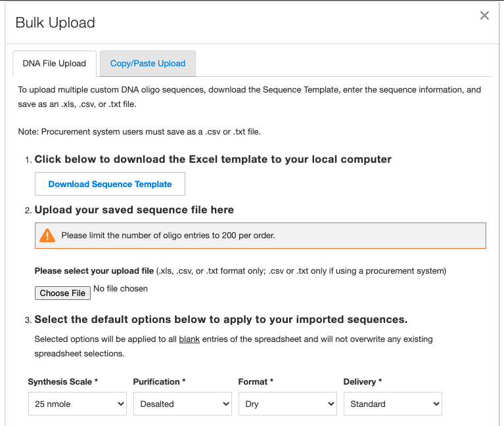Screen dimensions: 504x426
Task: Close the Bulk Upload dialog
Action: tap(484, 15)
